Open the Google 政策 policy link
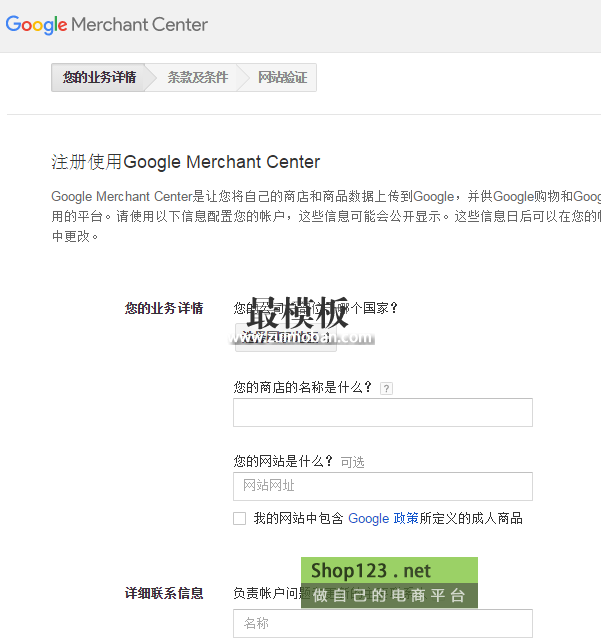Screen dimensions: 601x641 [x=383, y=518]
